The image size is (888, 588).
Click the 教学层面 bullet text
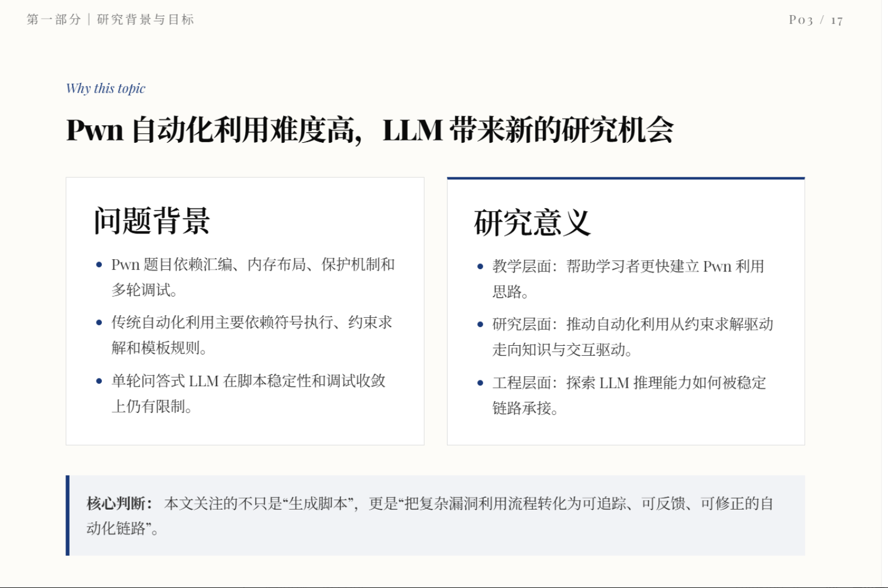pyautogui.click(x=628, y=278)
